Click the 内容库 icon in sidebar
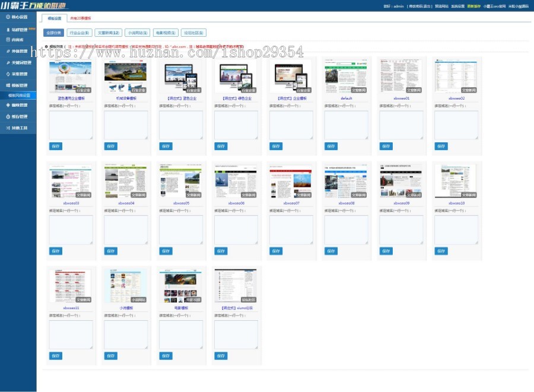The width and height of the screenshot is (534, 392). pos(8,40)
